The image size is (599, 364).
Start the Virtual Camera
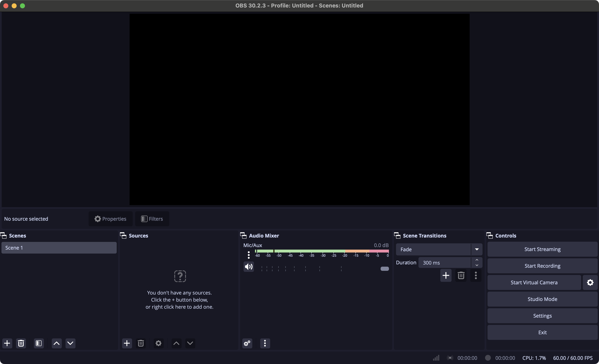[x=534, y=282]
